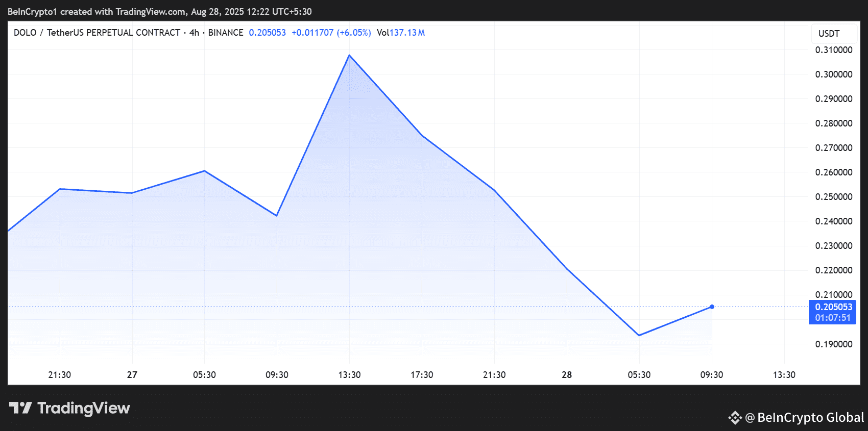Click the 0.270000 price axis label
Screen dimensions: 868x431
click(x=834, y=148)
